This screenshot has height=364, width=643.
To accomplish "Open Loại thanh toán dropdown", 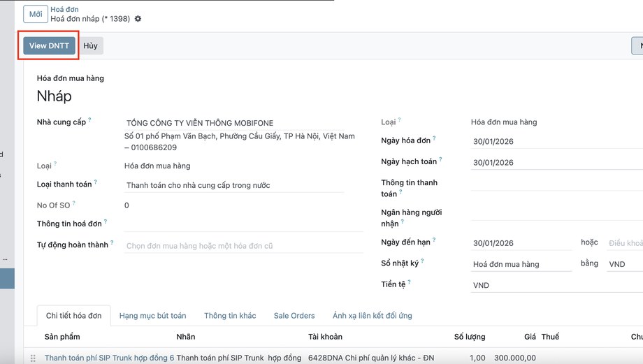I will [x=234, y=185].
